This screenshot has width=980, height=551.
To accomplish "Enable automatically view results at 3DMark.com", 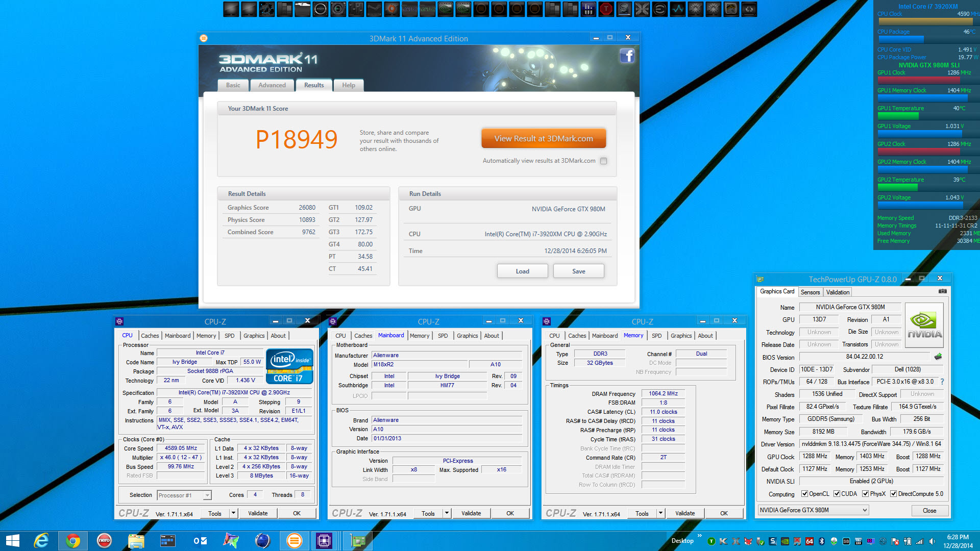I will coord(603,161).
